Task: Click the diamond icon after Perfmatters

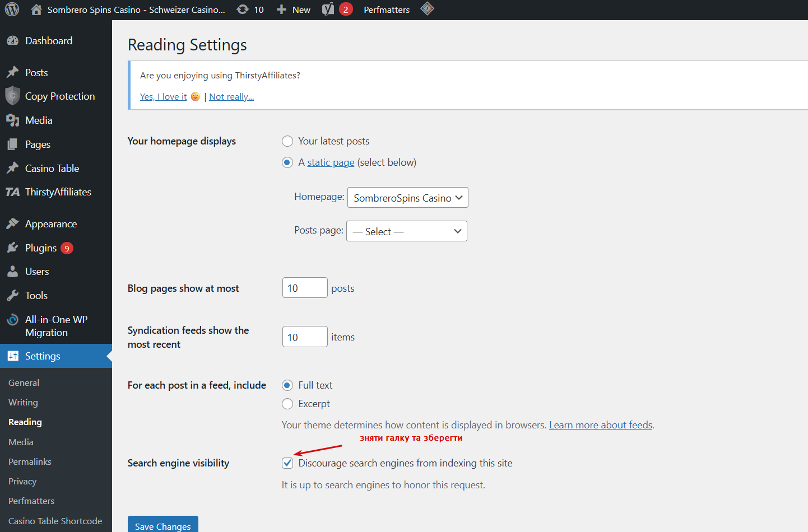Action: [x=427, y=9]
